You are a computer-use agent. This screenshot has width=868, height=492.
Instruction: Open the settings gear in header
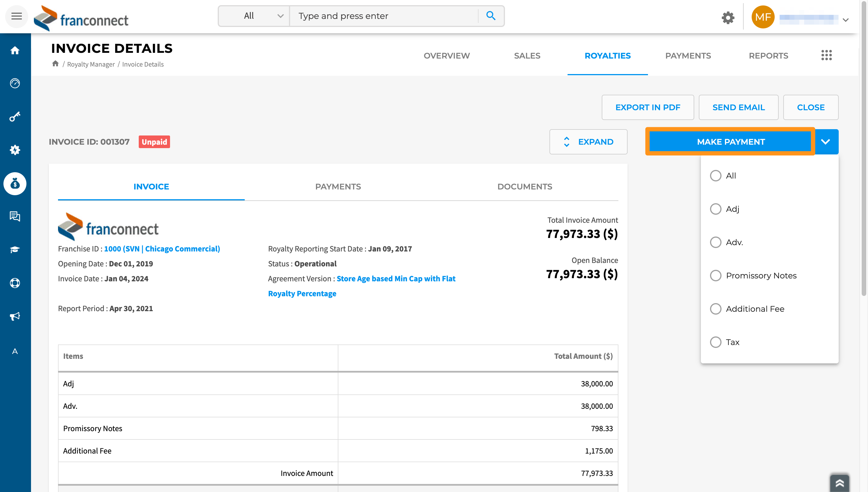pos(728,18)
